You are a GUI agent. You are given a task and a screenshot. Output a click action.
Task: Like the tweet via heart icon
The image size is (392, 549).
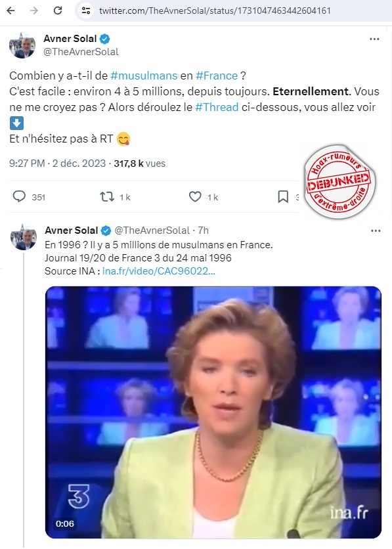tap(195, 197)
